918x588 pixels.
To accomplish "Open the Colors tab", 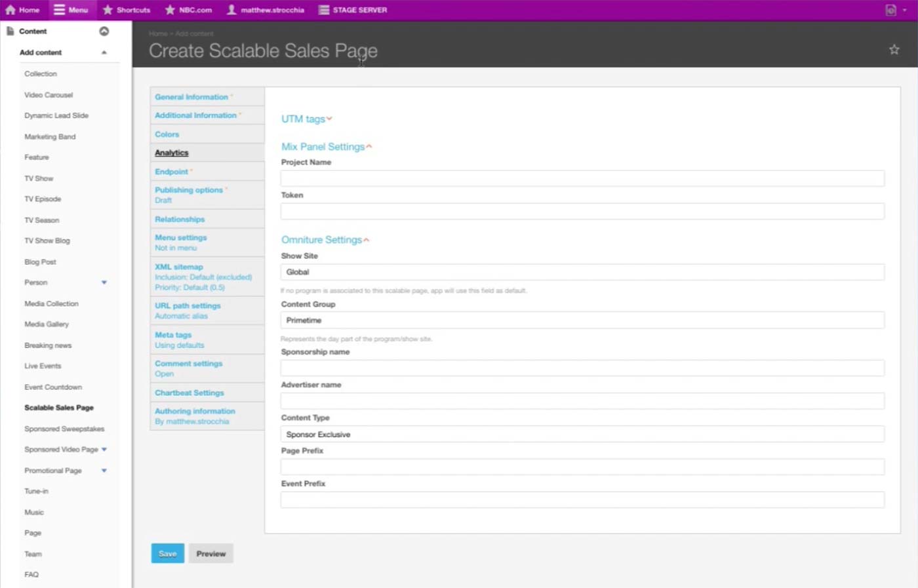I will tap(167, 134).
